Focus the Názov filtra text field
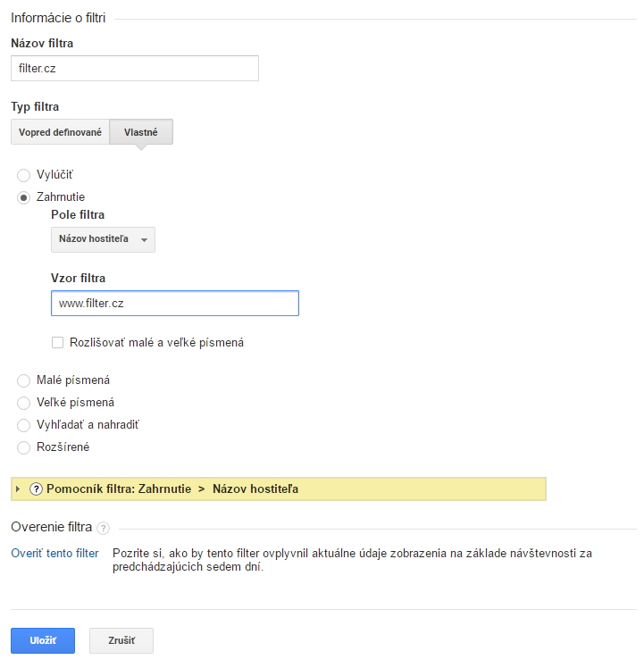Image resolution: width=644 pixels, height=668 pixels. (135, 69)
